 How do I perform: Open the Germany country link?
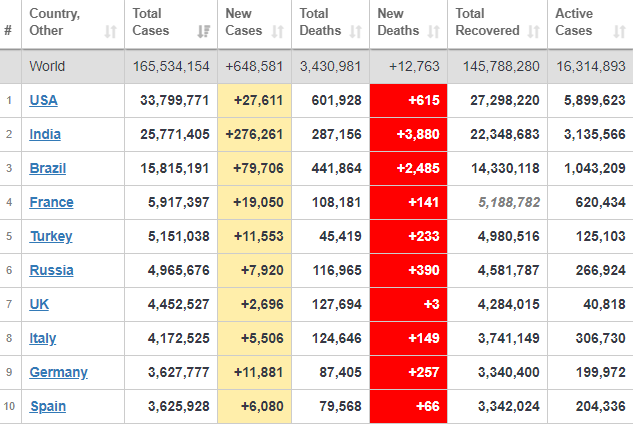pyautogui.click(x=59, y=372)
